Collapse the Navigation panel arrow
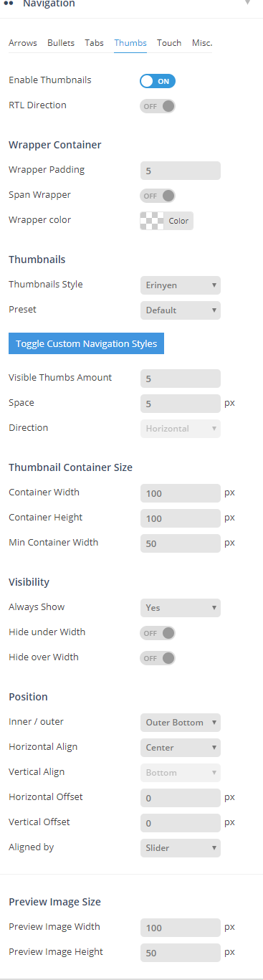The height and width of the screenshot is (980, 263). pos(248,3)
